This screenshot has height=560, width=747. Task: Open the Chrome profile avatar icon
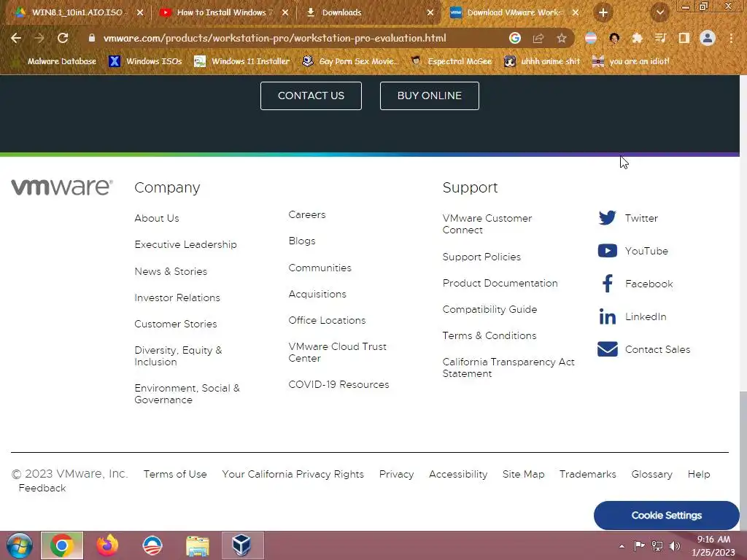[708, 38]
